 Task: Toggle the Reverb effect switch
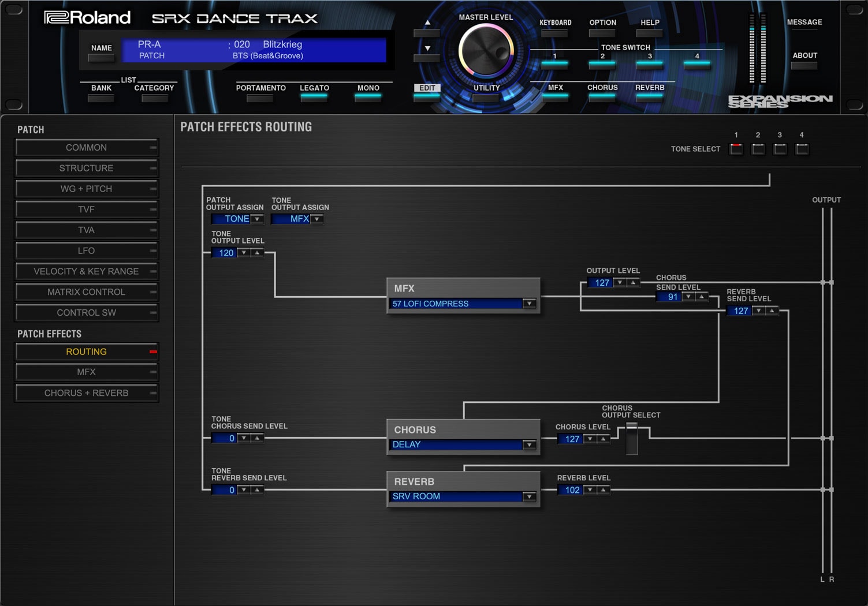coord(650,96)
